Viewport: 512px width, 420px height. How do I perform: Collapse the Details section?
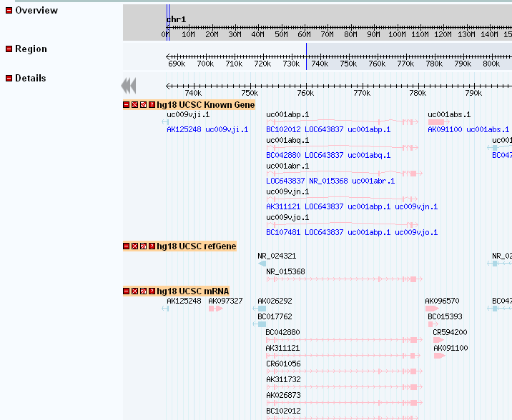pos(9,79)
